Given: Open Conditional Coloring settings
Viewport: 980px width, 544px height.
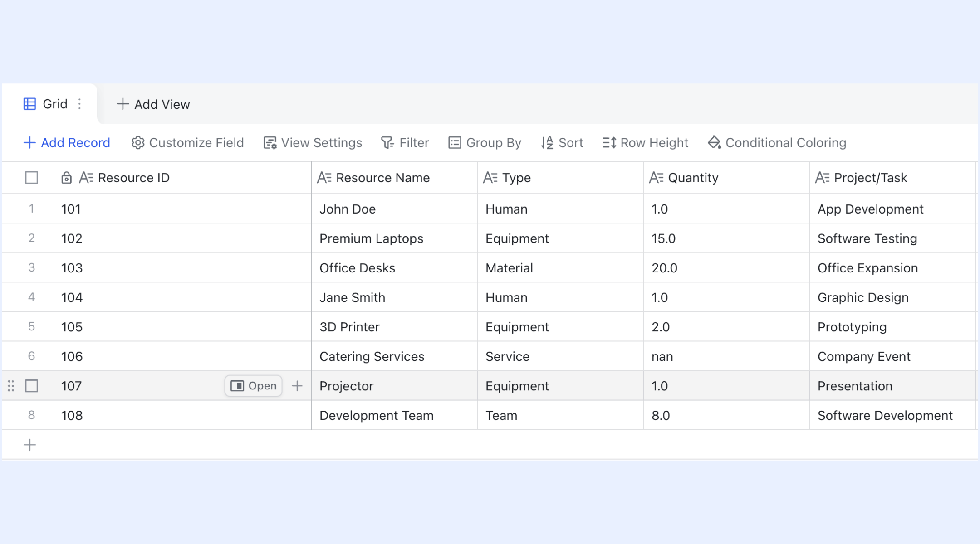Looking at the screenshot, I should (x=777, y=143).
